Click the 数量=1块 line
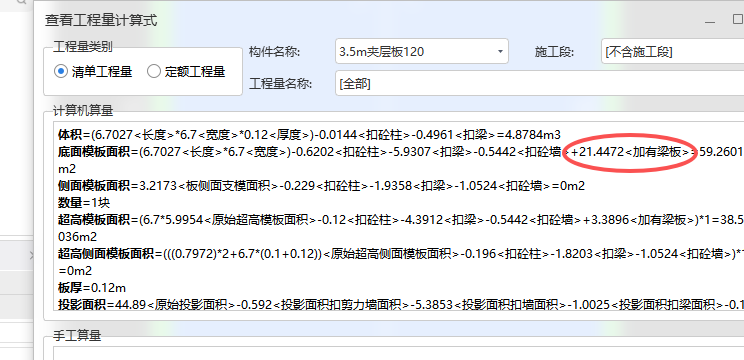The height and width of the screenshot is (360, 744). coord(84,203)
